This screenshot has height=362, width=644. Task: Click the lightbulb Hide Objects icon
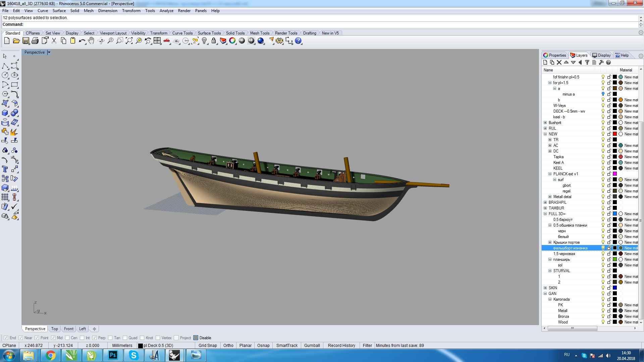[x=204, y=41]
